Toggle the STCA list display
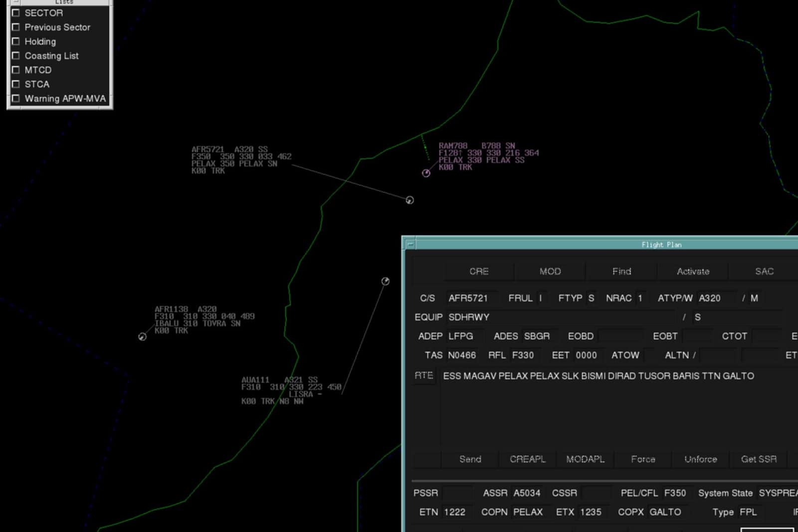Screen dimensions: 798x532 pyautogui.click(x=15, y=84)
